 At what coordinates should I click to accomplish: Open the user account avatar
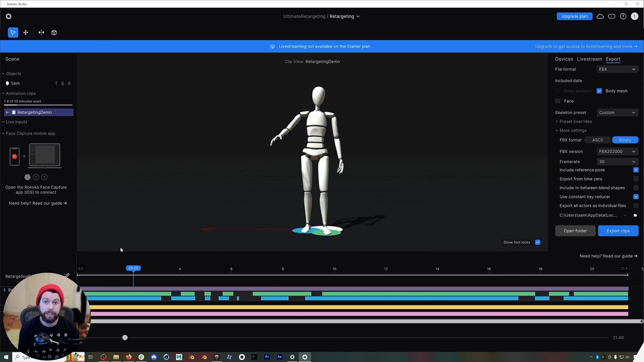point(635,16)
